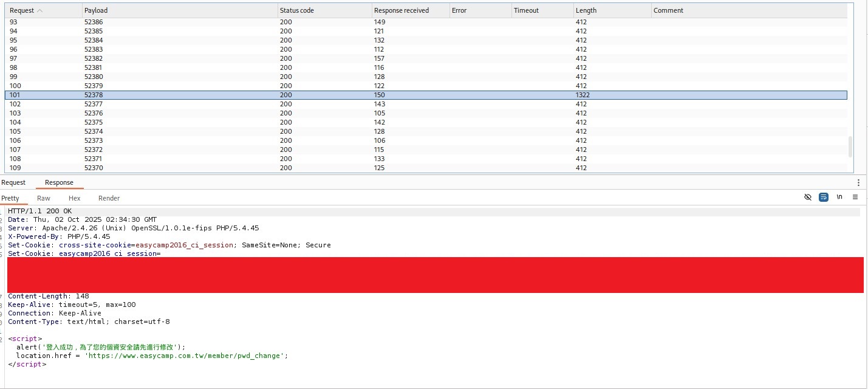The width and height of the screenshot is (868, 389).
Task: Select request row 93 with payload 52386
Action: (426, 22)
